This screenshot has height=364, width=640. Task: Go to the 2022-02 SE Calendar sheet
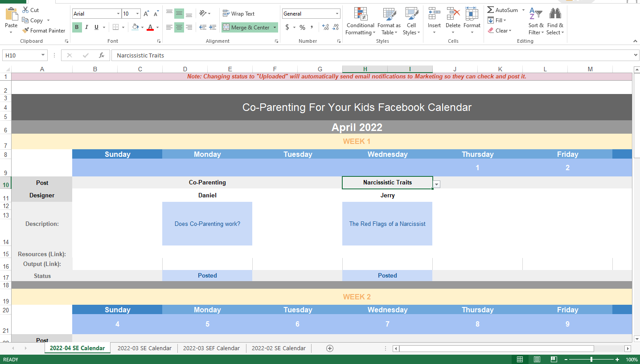click(279, 348)
